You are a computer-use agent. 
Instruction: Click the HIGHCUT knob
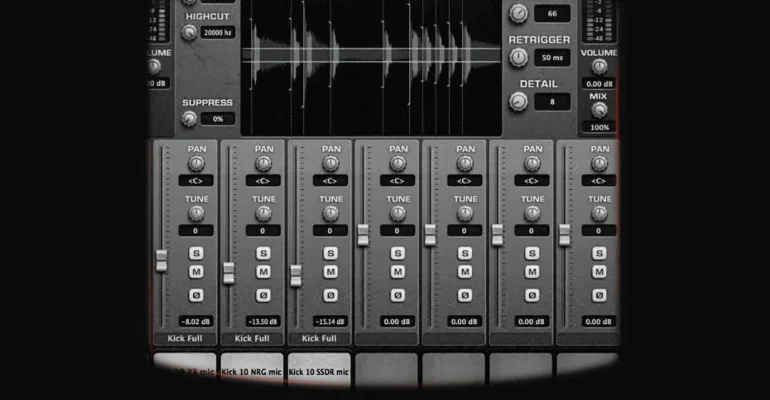(189, 33)
